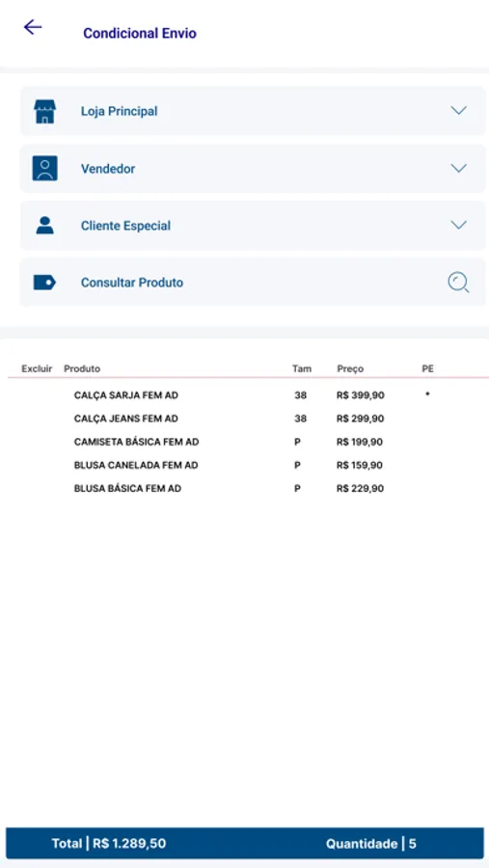Click the Total R$ 1.289,50 summary
Screen dimensions: 489x868
(109, 844)
